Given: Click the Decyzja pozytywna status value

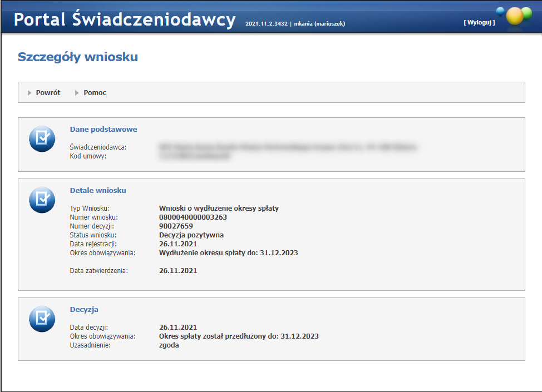Looking at the screenshot, I should pyautogui.click(x=191, y=235).
